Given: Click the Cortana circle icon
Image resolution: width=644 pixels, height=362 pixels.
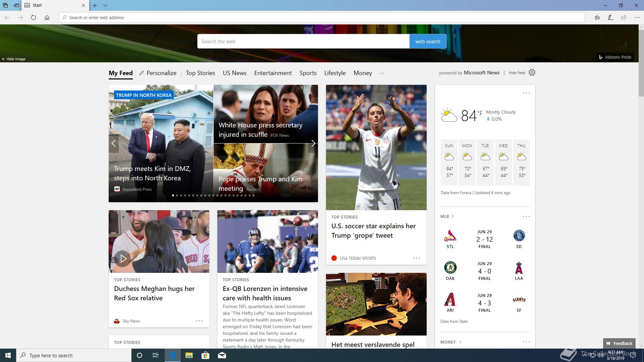Looking at the screenshot, I should coord(140,355).
